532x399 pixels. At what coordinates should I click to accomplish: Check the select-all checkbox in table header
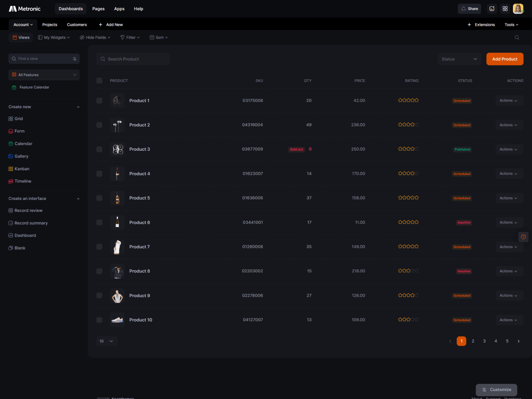click(99, 81)
